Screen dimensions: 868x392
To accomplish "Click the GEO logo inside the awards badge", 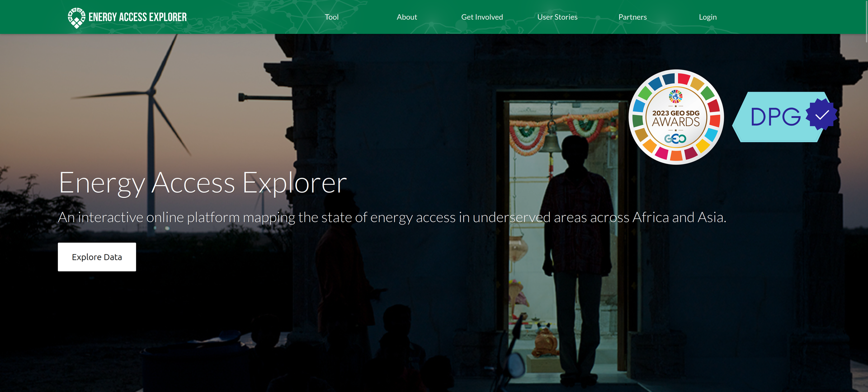I will [675, 139].
